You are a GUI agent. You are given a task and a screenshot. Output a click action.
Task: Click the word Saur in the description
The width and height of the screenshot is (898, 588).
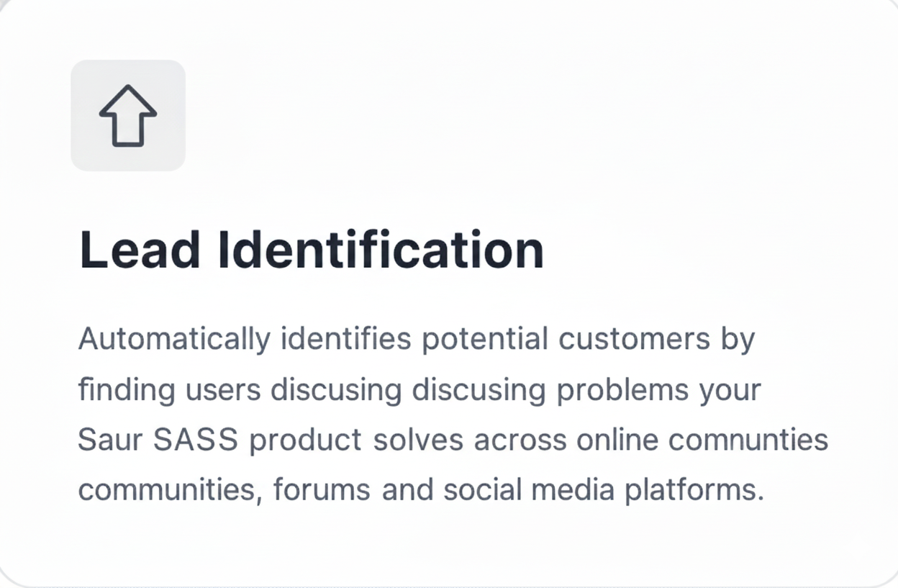coord(106,440)
